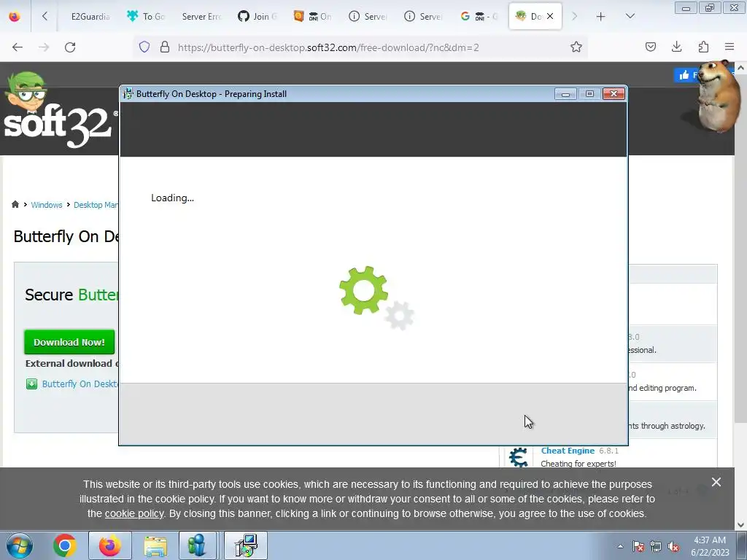Close the active soft32 download tab
Image resolution: width=747 pixels, height=560 pixels.
point(550,16)
